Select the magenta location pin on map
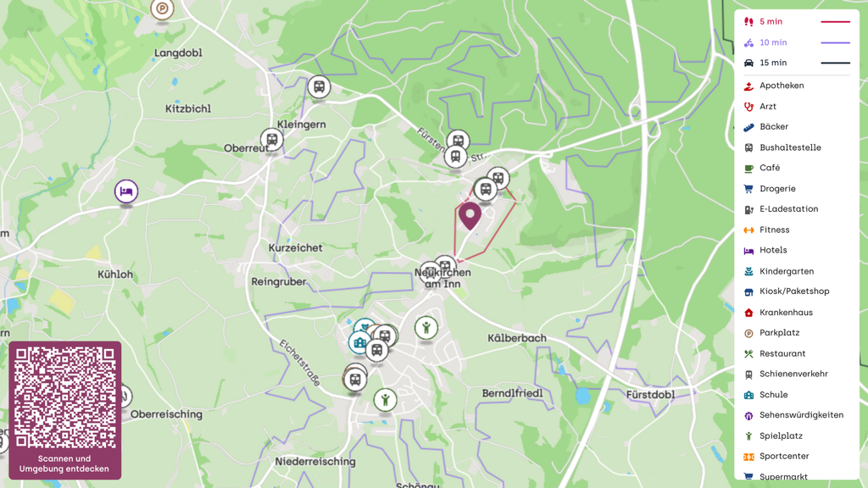Screen dimensions: 868x488 [x=470, y=216]
